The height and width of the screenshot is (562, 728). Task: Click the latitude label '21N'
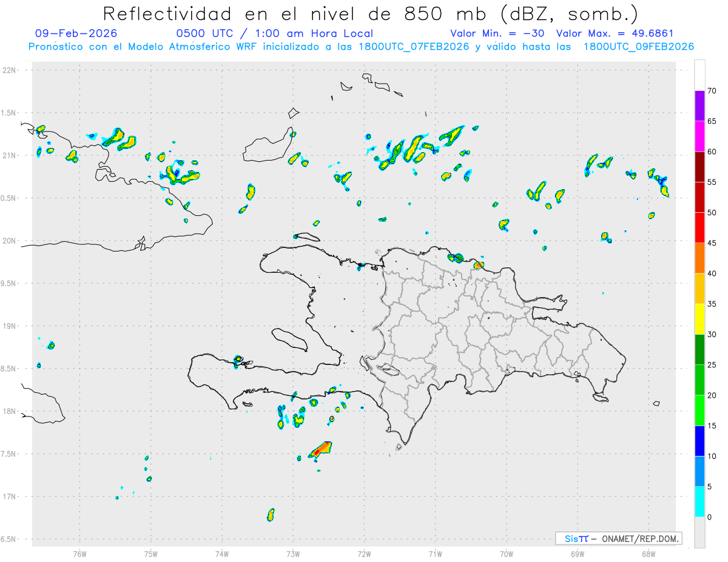[9, 156]
